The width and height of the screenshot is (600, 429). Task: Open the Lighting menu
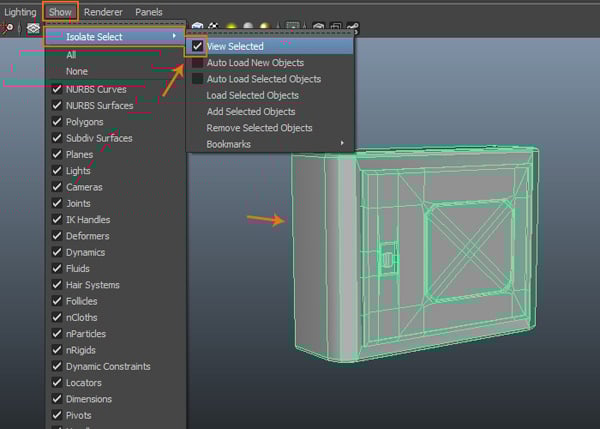click(x=20, y=12)
